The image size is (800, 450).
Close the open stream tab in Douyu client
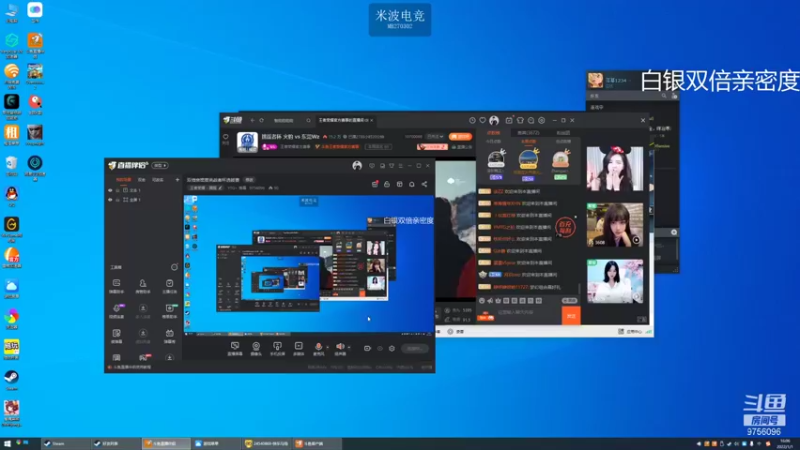(x=372, y=120)
